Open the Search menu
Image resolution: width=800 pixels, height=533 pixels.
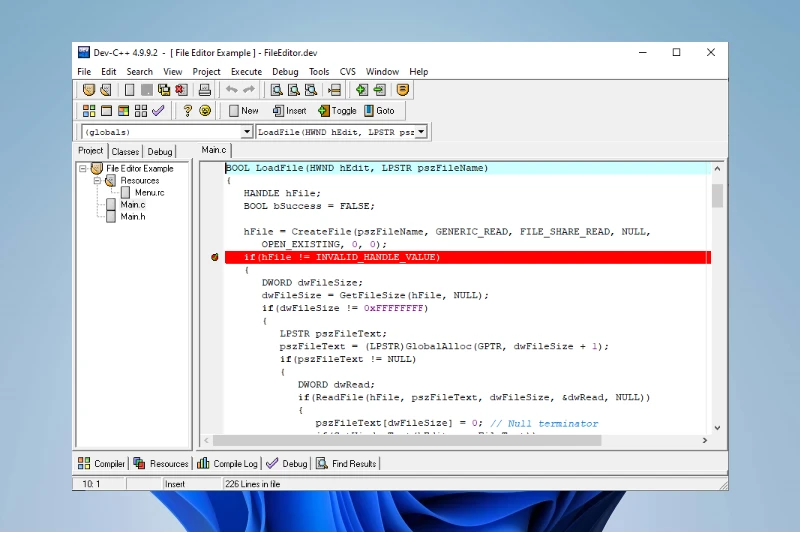click(x=139, y=72)
